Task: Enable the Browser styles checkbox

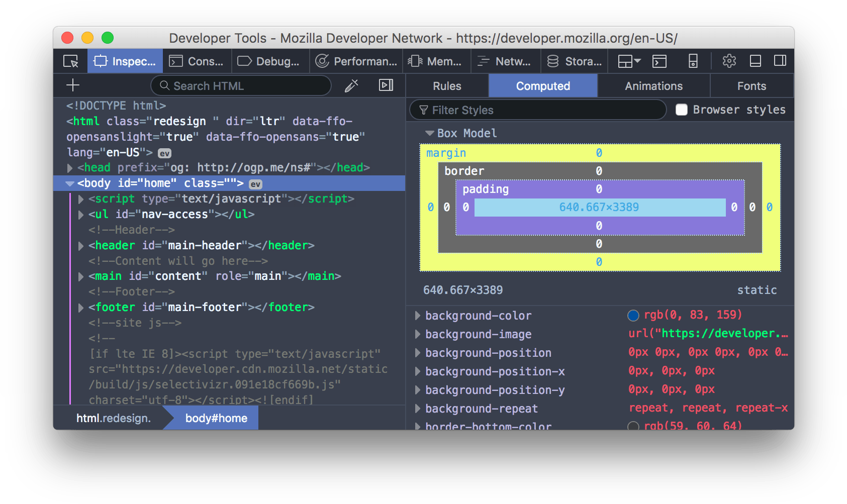Action: 682,110
